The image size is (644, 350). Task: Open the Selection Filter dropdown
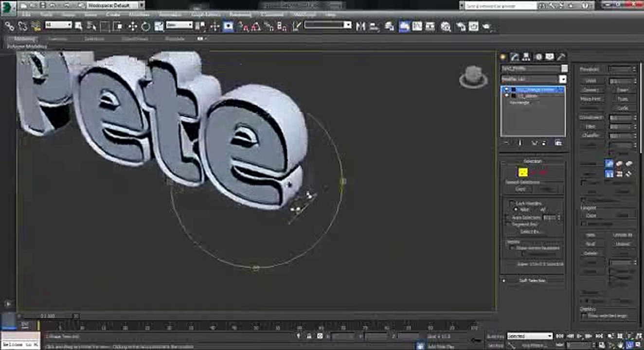click(58, 25)
